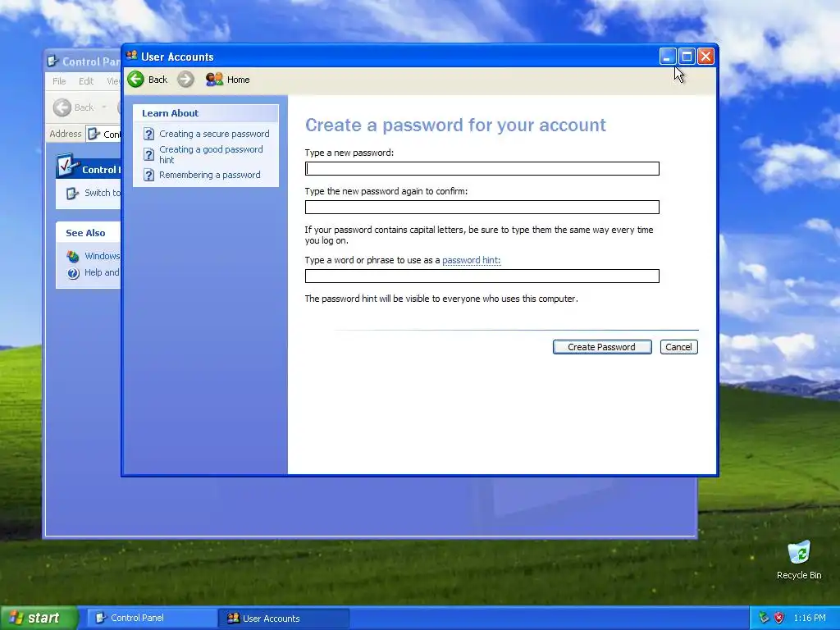Screen dimensions: 840x630
Task: Open Remembering a password topic
Action: (209, 176)
